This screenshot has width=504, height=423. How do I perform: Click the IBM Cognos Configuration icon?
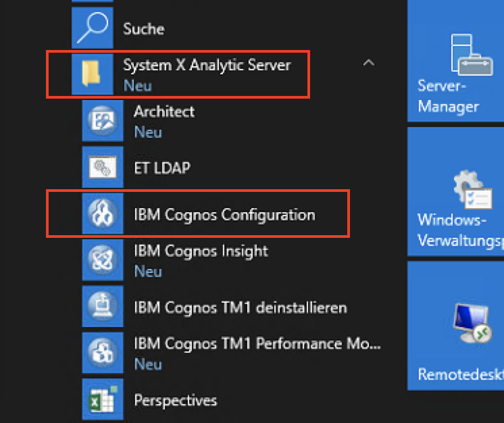pyautogui.click(x=103, y=214)
